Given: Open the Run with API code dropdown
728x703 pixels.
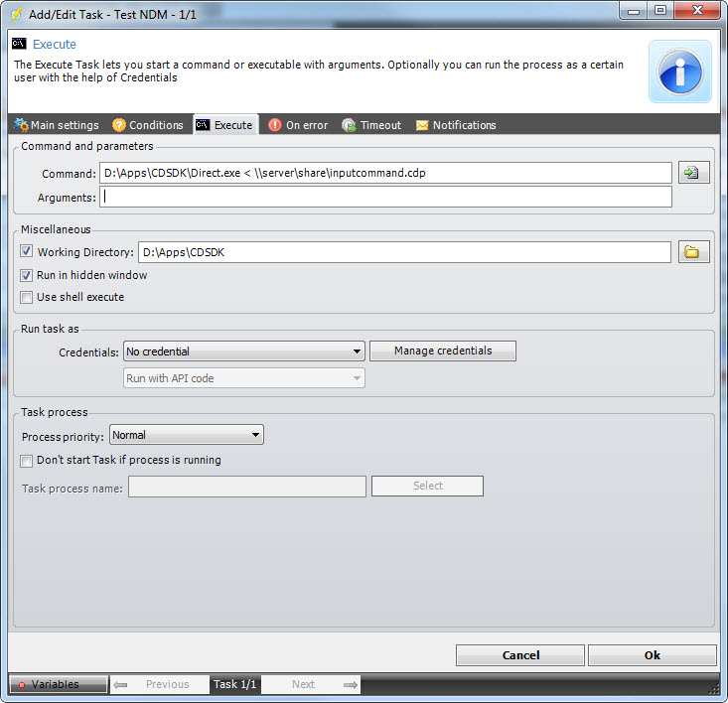Looking at the screenshot, I should pyautogui.click(x=243, y=378).
